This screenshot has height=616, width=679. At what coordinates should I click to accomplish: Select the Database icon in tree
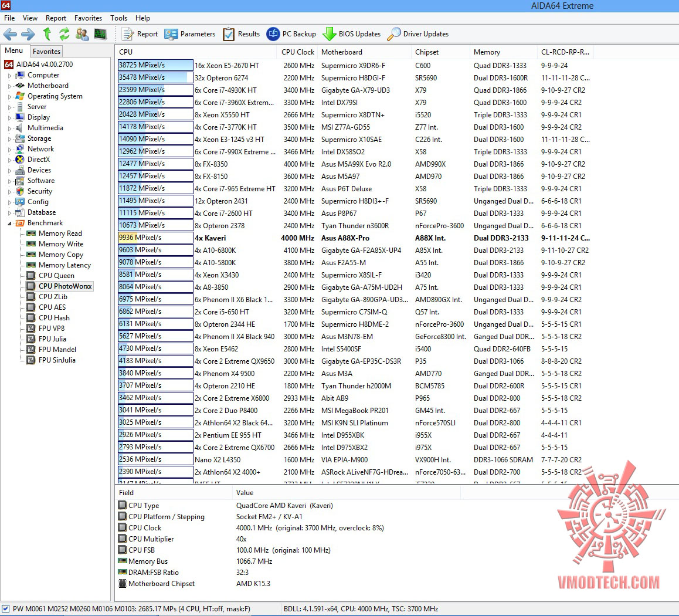(19, 212)
